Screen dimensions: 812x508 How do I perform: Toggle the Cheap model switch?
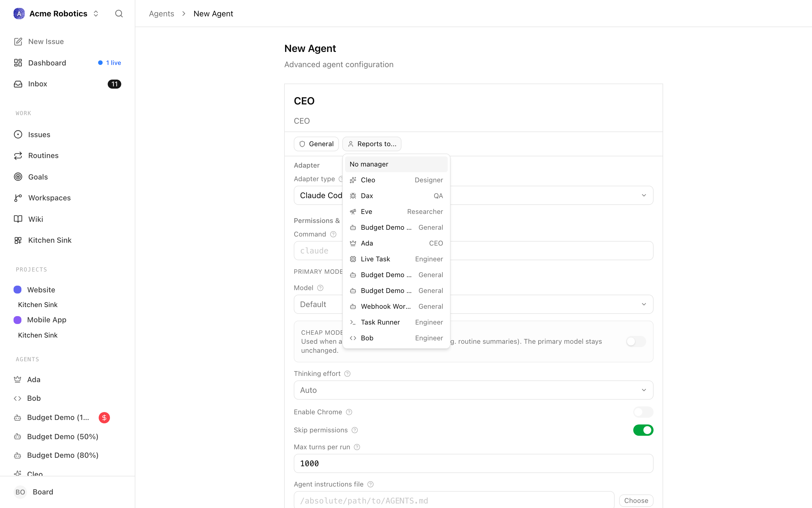(x=636, y=342)
